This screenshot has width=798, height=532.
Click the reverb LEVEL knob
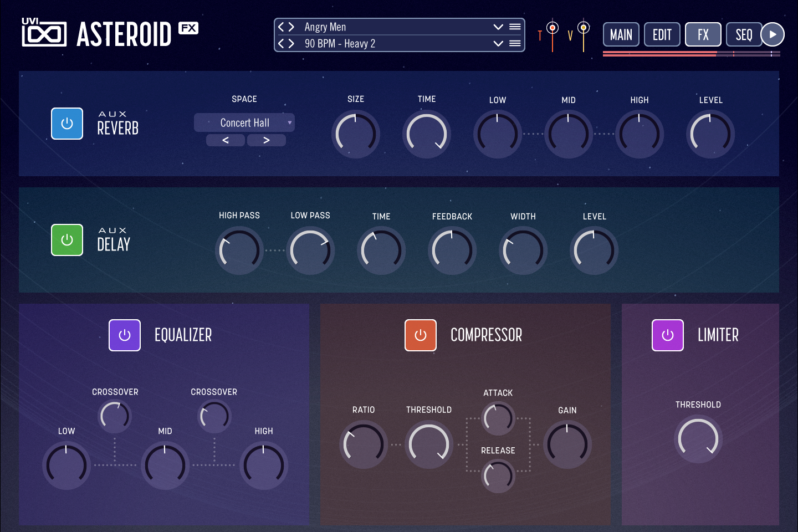click(710, 134)
